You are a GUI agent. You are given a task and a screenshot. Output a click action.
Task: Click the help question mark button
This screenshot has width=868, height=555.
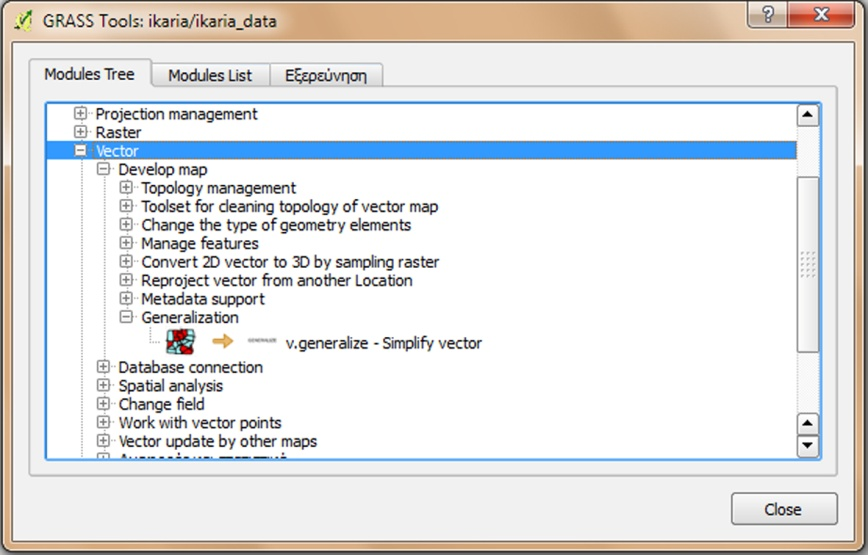click(x=767, y=14)
